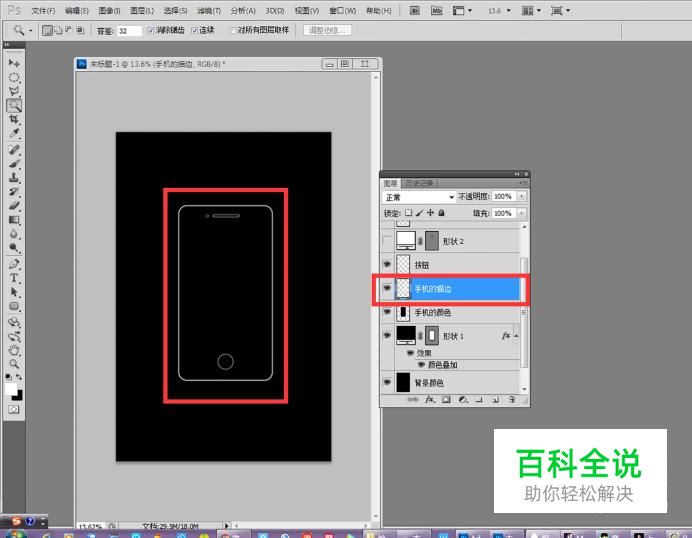
Task: Open the 编辑(E) menu
Action: click(77, 11)
